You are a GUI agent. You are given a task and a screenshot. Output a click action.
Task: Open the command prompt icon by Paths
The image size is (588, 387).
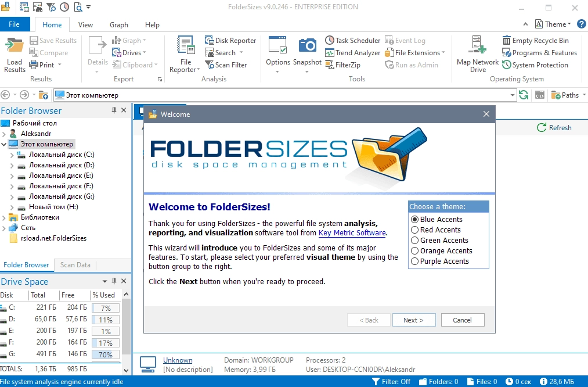pyautogui.click(x=540, y=95)
